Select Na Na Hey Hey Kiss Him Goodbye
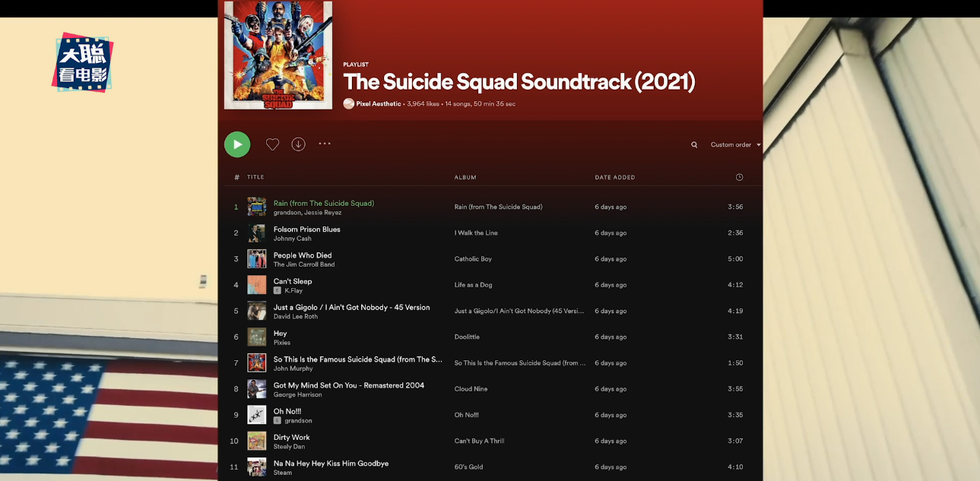Image resolution: width=980 pixels, height=481 pixels. pyautogui.click(x=331, y=464)
